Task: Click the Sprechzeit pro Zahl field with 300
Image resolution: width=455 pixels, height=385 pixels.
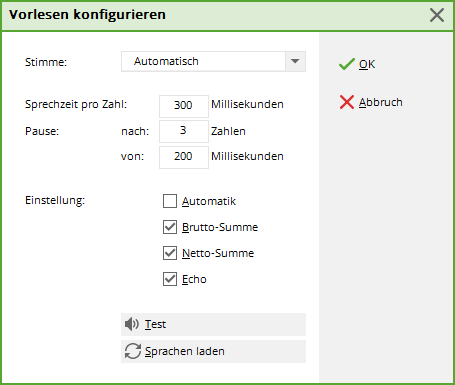Action: click(184, 106)
